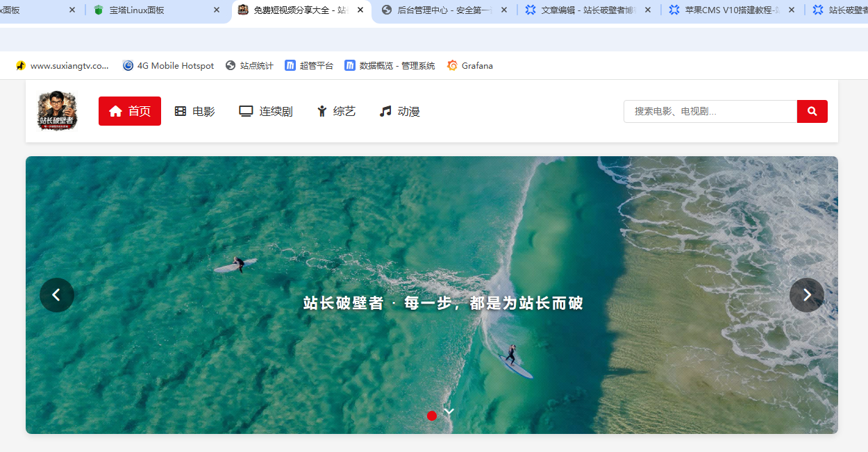Advance carousel using right arrow chevron
Screen dimensions: 868x452
[x=807, y=294]
